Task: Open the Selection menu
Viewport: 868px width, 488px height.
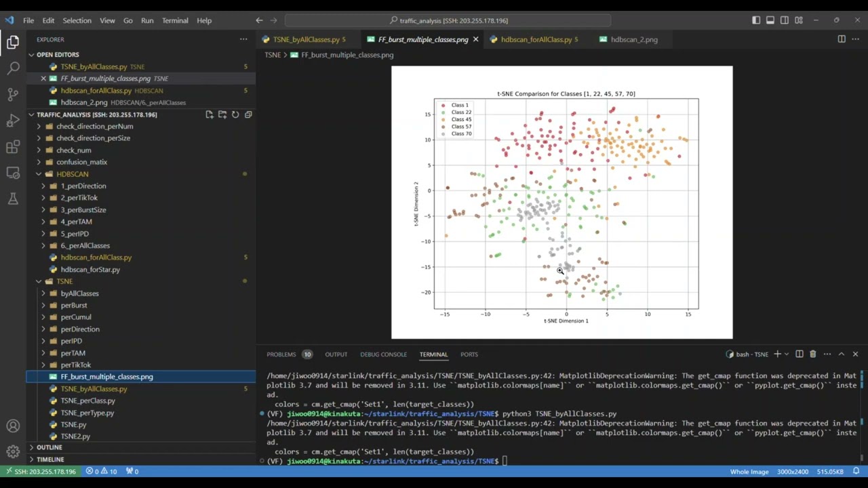Action: point(77,20)
